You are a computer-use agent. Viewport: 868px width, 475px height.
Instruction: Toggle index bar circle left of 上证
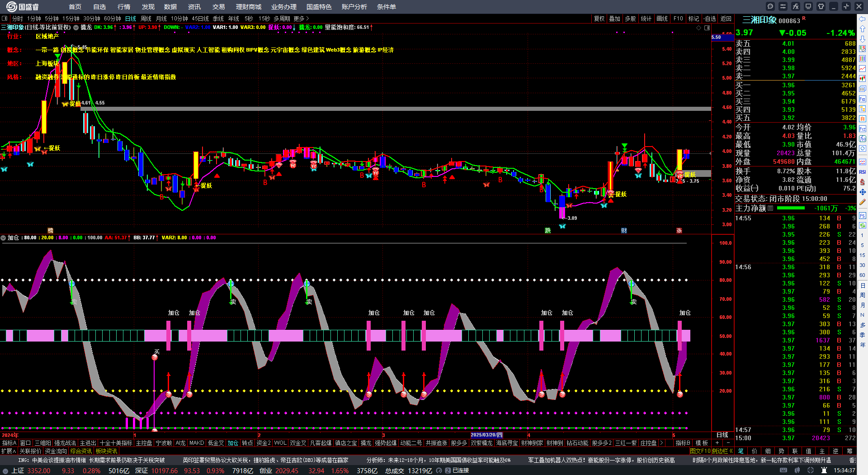(5, 470)
